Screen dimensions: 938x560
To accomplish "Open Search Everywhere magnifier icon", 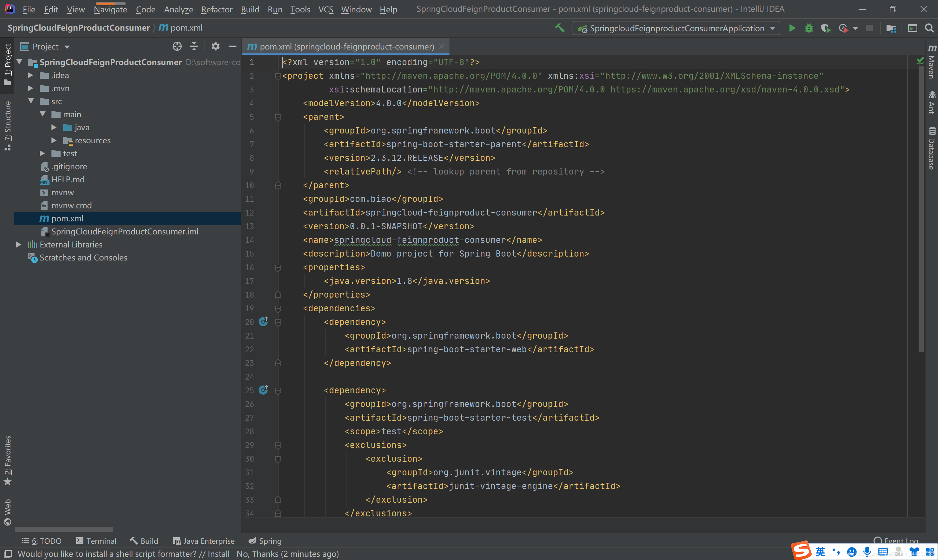I will point(929,28).
